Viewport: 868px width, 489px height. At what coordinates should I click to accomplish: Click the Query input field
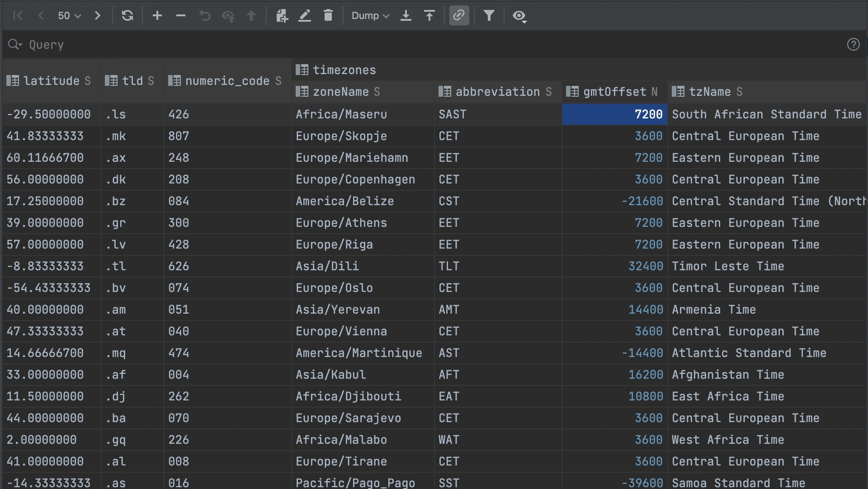point(434,44)
